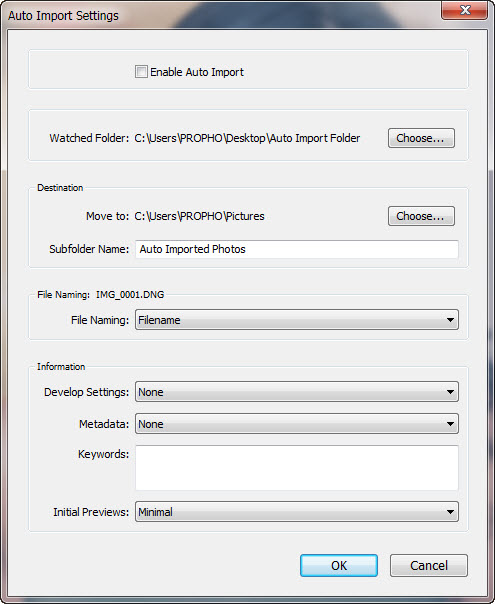The image size is (495, 604).
Task: Click the Enable Auto Import label text
Action: 197,72
